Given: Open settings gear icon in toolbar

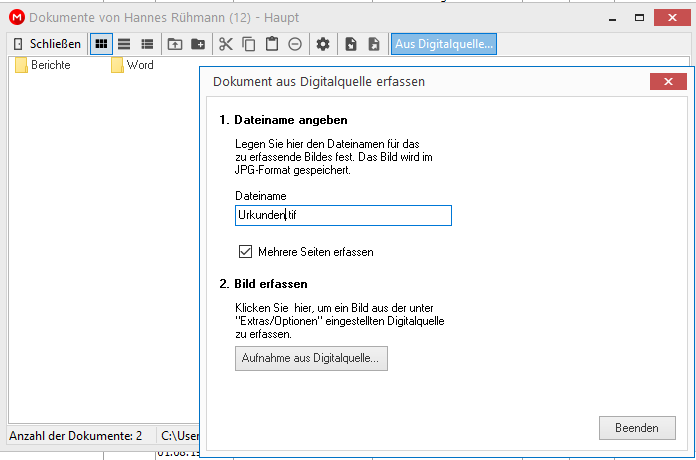Looking at the screenshot, I should [323, 44].
